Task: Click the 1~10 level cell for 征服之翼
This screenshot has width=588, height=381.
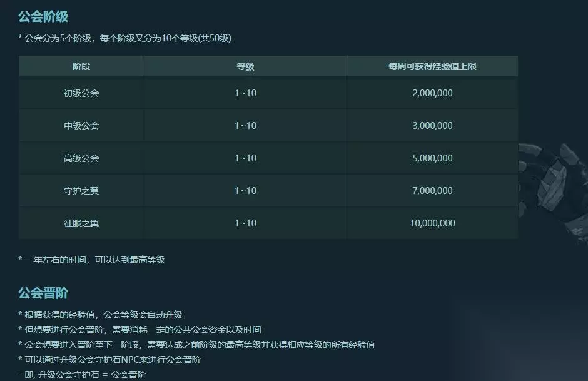Action: (x=245, y=223)
